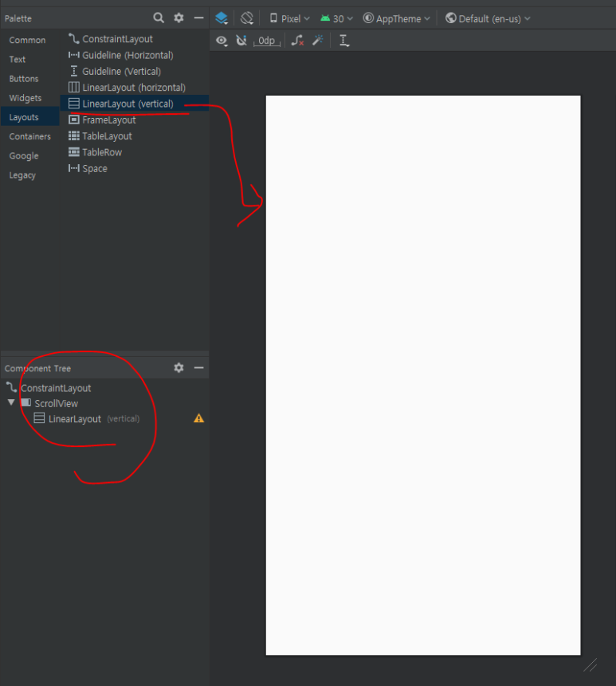
Task: Click the TableLayout grid icon
Action: coord(74,135)
